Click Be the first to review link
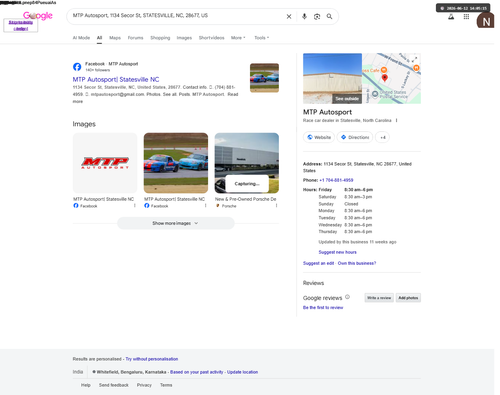 323,307
